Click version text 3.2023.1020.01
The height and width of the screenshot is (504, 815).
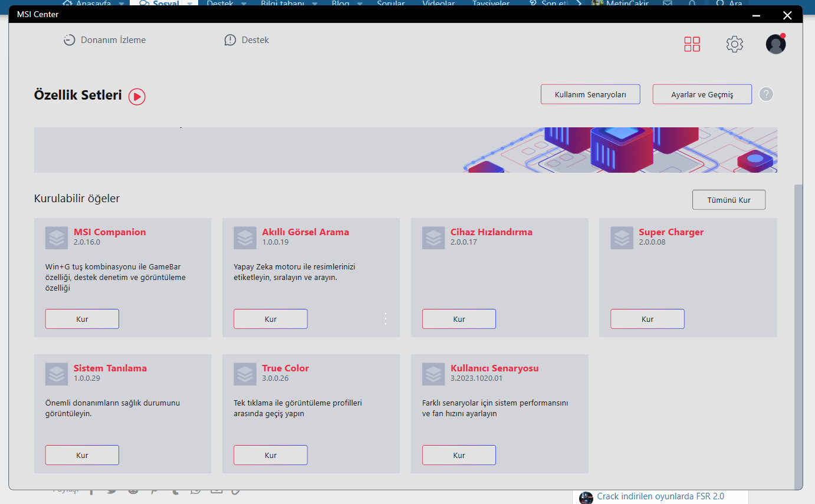pos(476,378)
